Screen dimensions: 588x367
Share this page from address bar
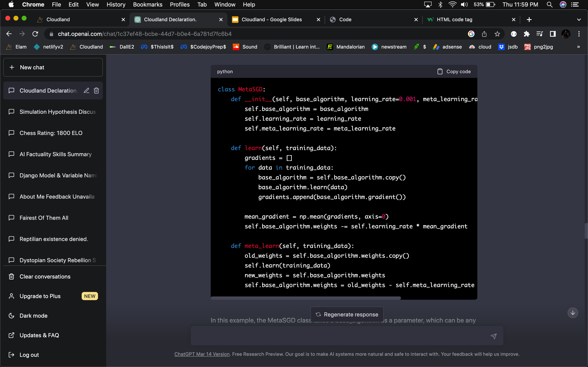click(484, 34)
